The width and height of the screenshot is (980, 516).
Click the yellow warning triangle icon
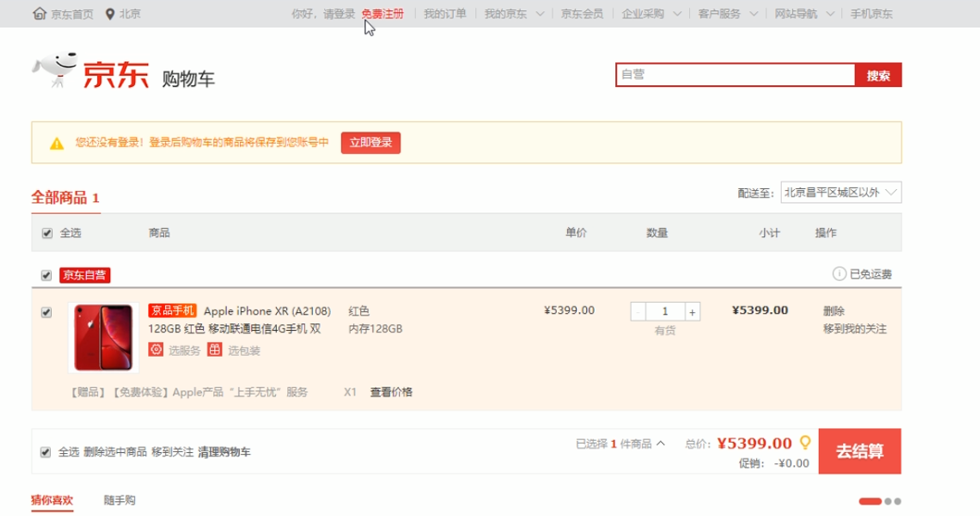pos(57,143)
